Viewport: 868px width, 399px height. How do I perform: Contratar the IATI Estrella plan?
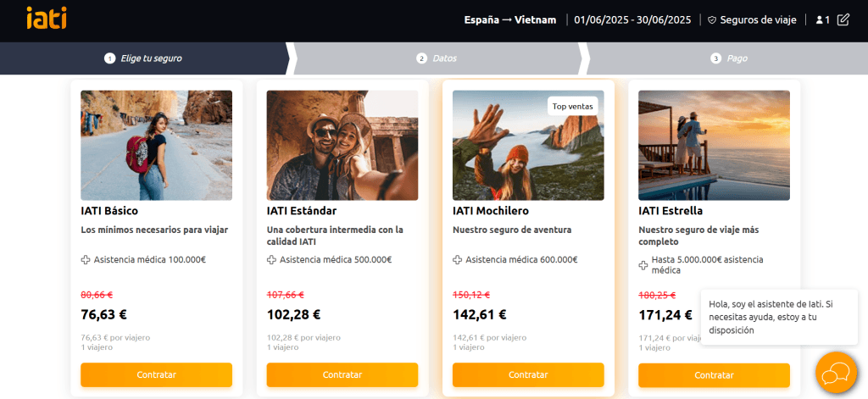coord(714,374)
